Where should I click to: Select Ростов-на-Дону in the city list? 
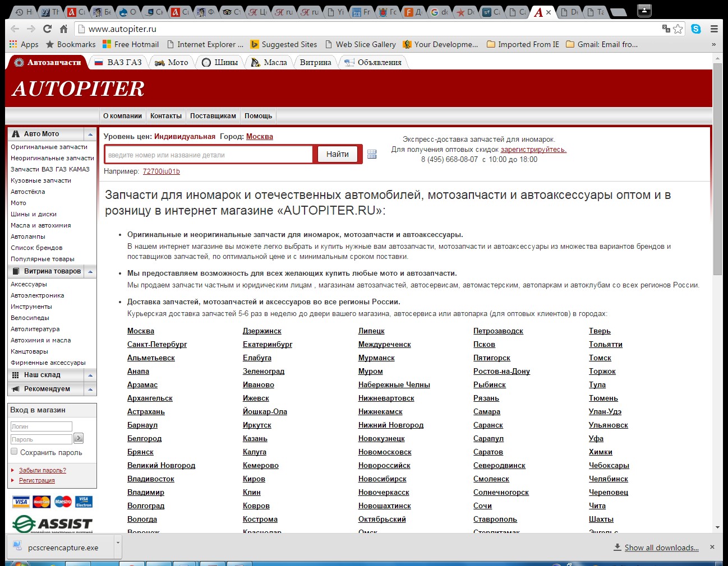point(501,371)
